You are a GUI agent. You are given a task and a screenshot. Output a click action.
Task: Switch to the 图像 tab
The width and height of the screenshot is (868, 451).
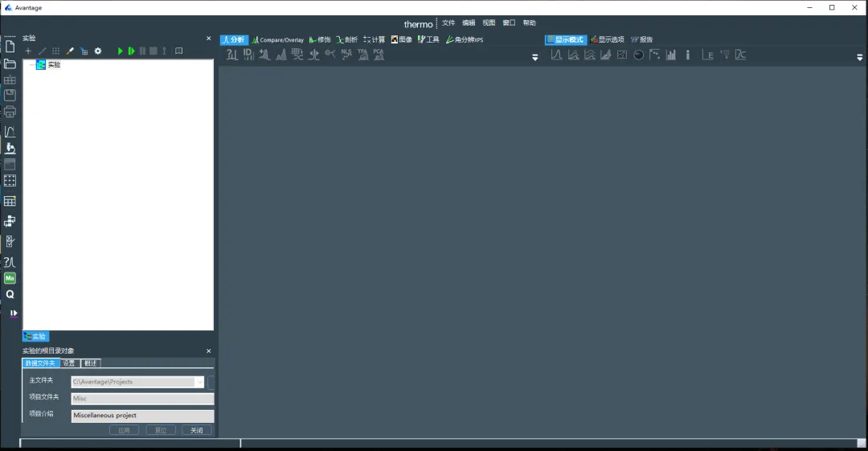(x=402, y=40)
